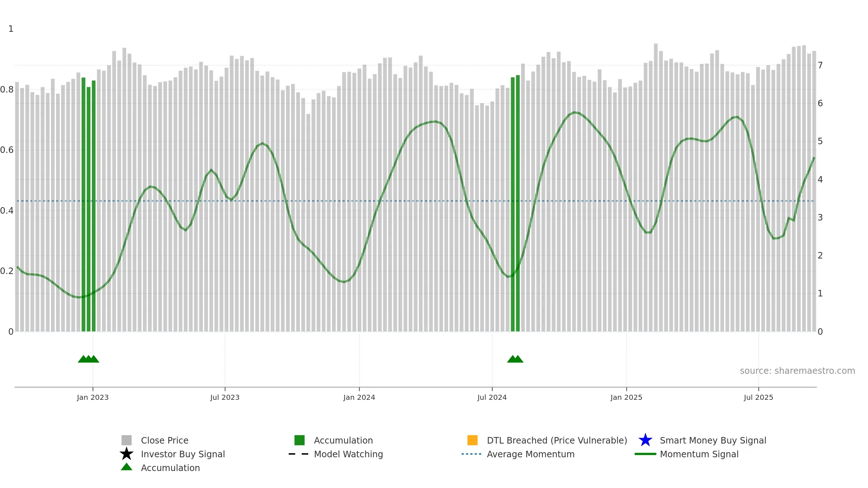Click the dashed Model Watching legend line
Screen dimensions: 868x488
click(299, 454)
